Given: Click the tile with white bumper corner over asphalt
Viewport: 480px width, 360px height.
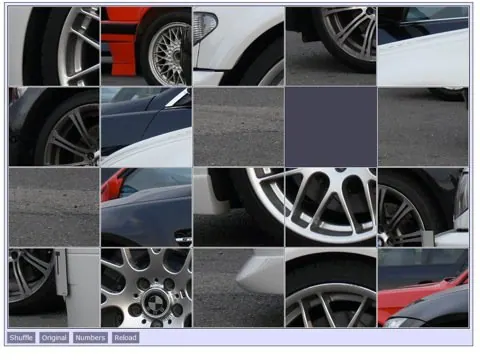Looking at the screenshot, I should point(239,287).
